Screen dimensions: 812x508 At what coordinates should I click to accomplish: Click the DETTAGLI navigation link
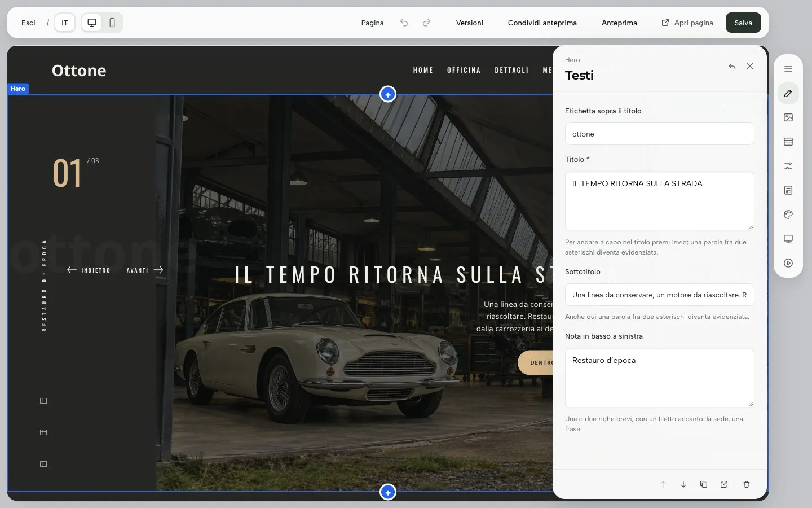pos(512,71)
